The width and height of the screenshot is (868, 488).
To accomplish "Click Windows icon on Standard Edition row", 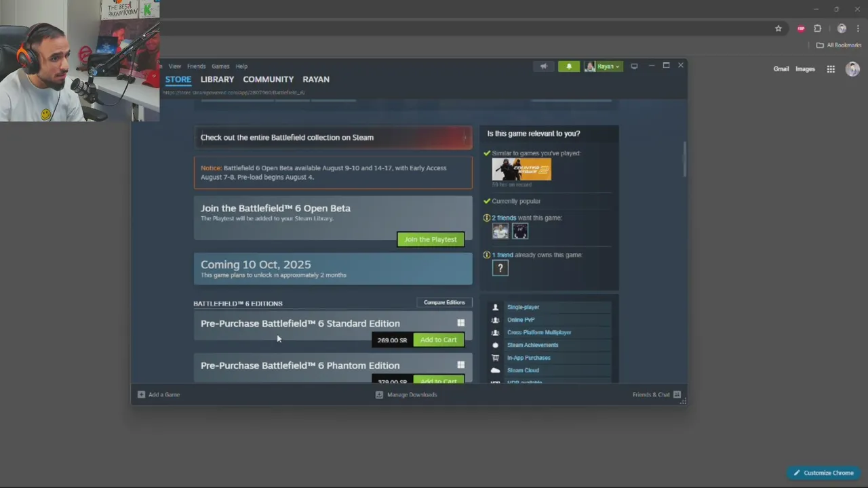I will pos(461,323).
